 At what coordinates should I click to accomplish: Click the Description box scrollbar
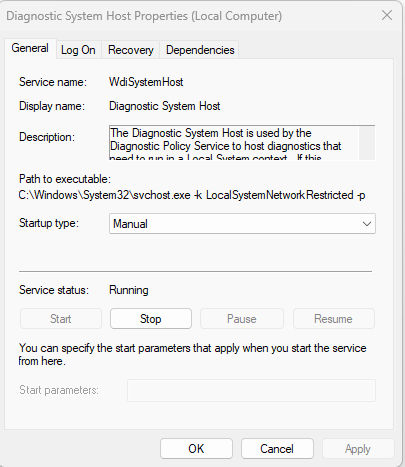(x=367, y=143)
